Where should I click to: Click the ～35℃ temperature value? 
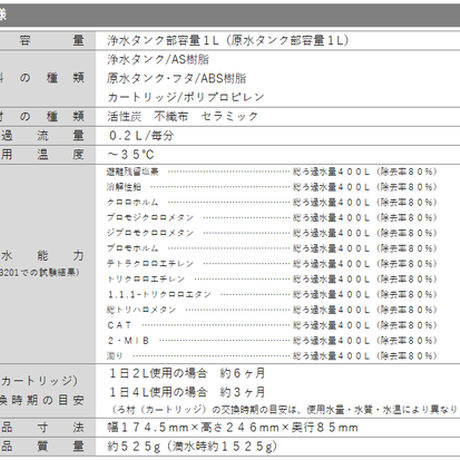click(x=131, y=155)
